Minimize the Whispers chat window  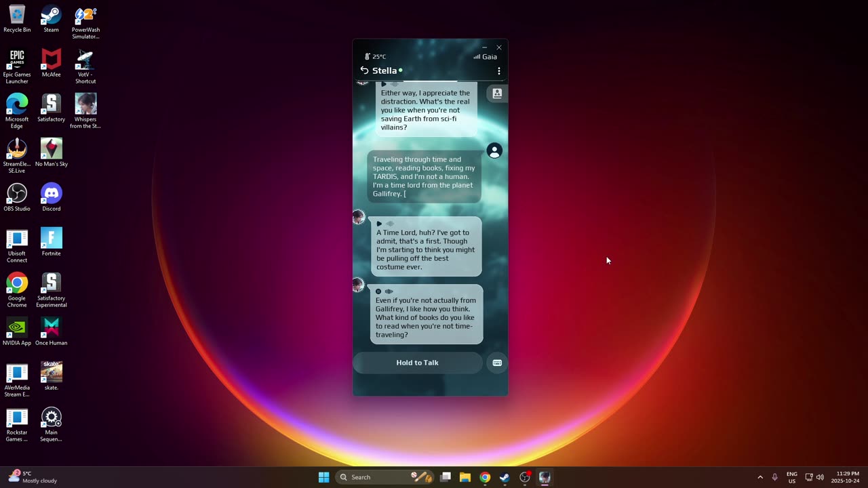[484, 47]
